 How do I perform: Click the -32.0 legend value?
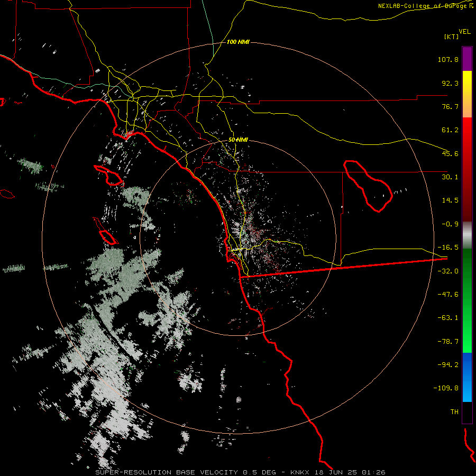[x=448, y=271]
